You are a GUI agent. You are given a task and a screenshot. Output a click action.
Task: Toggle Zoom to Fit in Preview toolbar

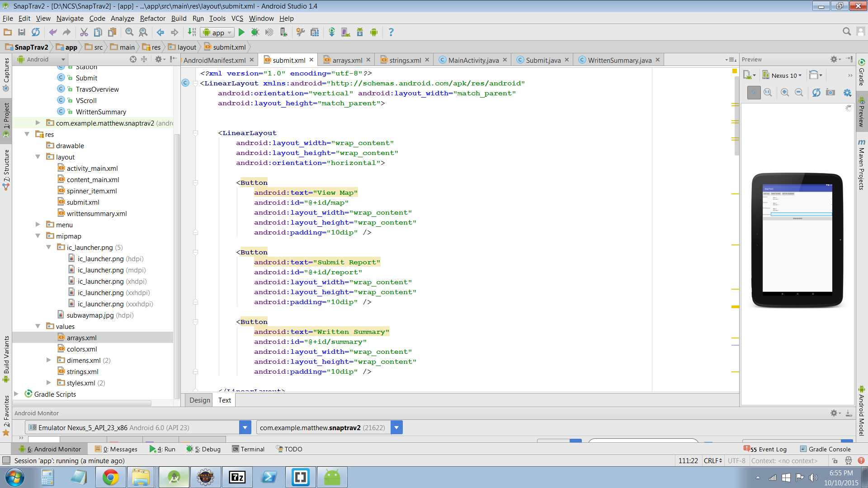(x=754, y=93)
